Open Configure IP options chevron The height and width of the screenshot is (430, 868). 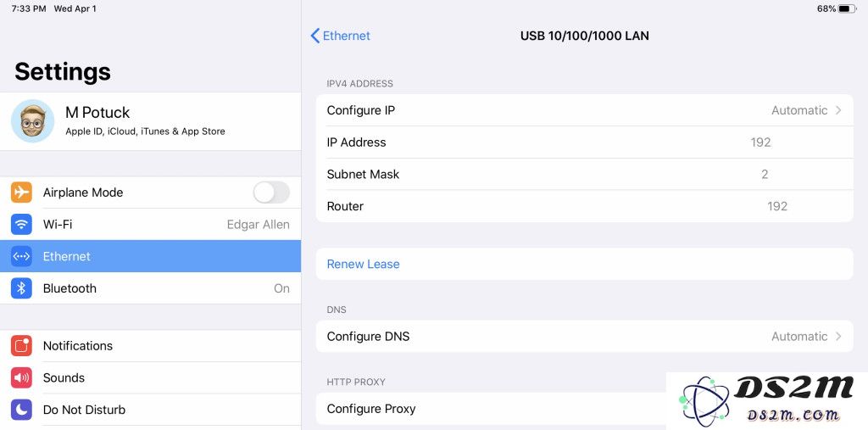coord(838,110)
